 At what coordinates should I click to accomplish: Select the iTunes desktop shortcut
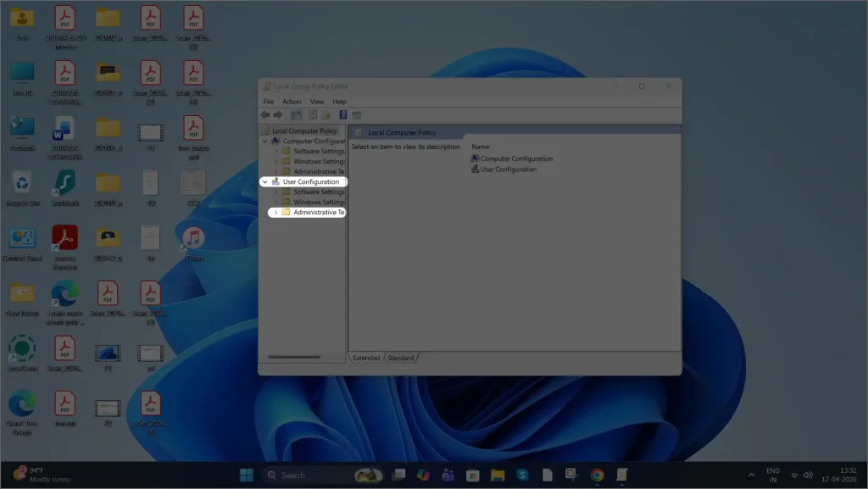tap(193, 243)
